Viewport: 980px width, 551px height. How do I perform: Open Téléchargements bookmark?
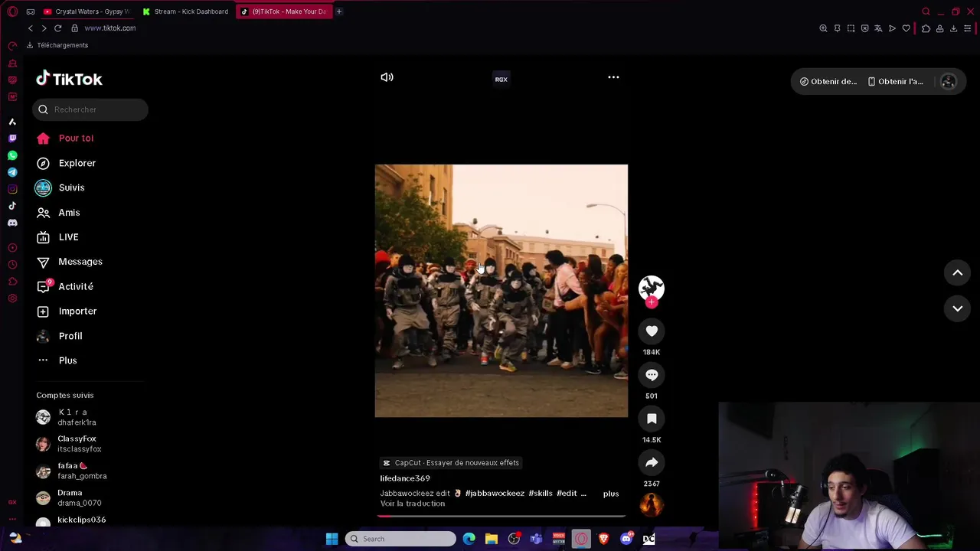pyautogui.click(x=57, y=45)
